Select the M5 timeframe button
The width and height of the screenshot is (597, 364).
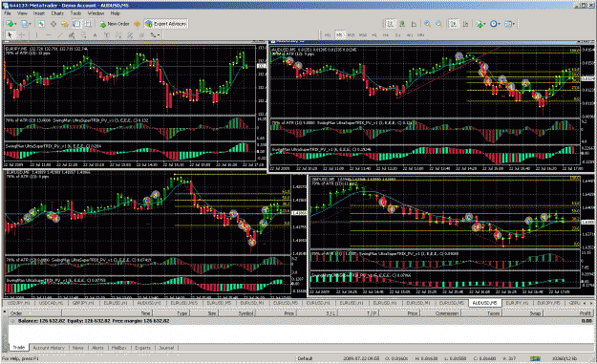pos(340,35)
